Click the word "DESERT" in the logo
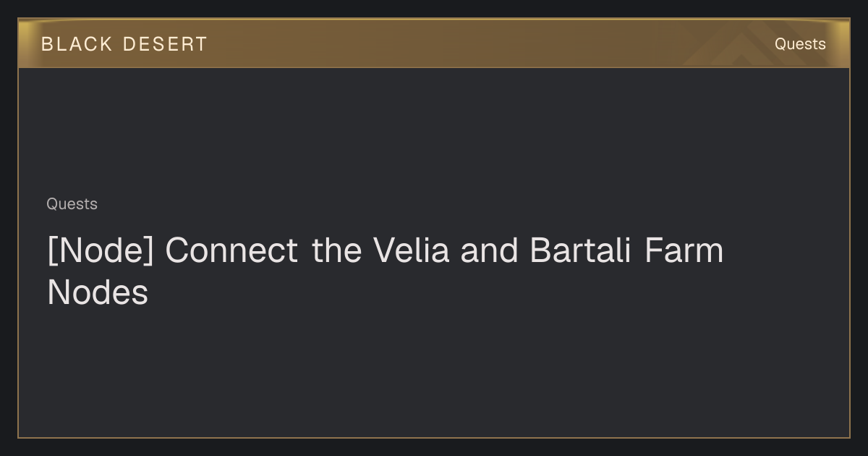Screen dimensions: 868x456 pyautogui.click(x=166, y=44)
